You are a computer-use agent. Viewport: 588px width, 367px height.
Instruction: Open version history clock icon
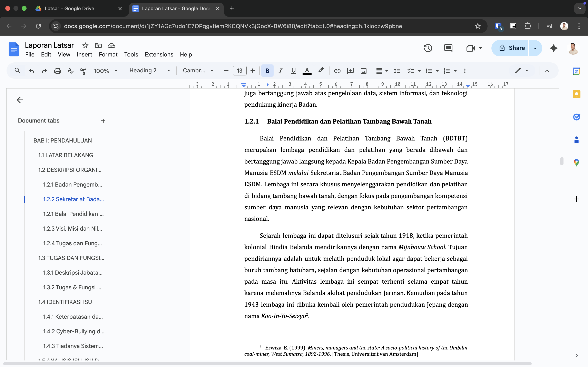[428, 48]
